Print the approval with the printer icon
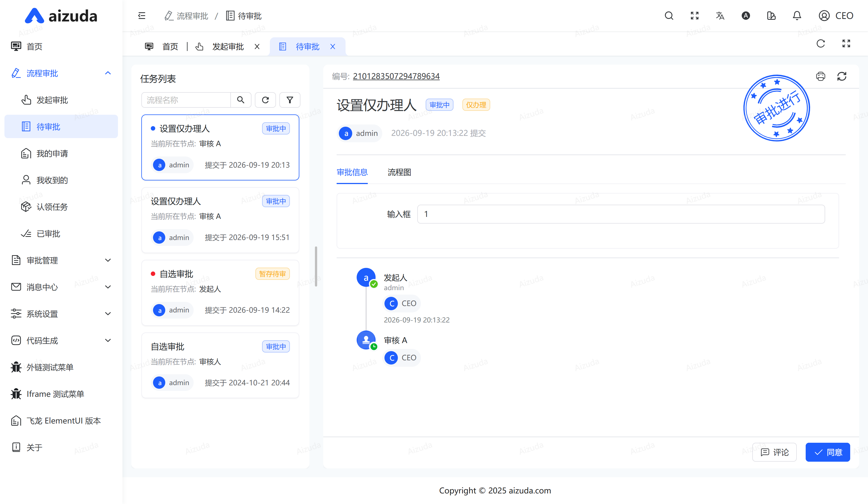Image resolution: width=868 pixels, height=504 pixels. 820,76
